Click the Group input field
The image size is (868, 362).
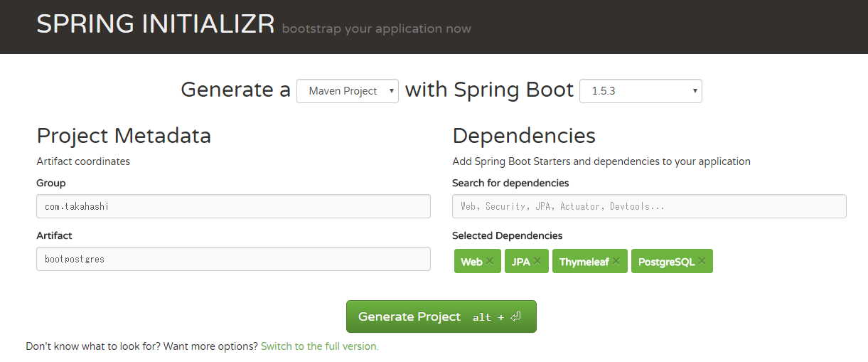[233, 206]
